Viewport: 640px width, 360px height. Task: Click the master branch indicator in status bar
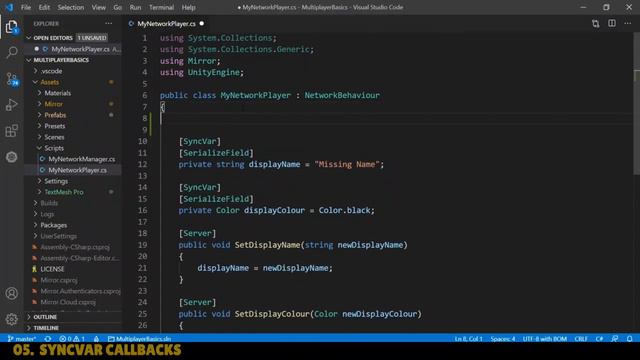click(22, 339)
